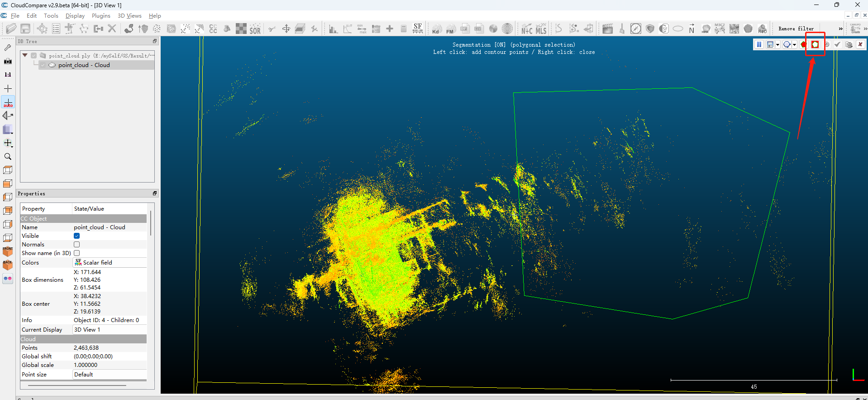This screenshot has width=868, height=400.
Task: Tick the Show name (in 3D) checkbox
Action: [x=77, y=253]
